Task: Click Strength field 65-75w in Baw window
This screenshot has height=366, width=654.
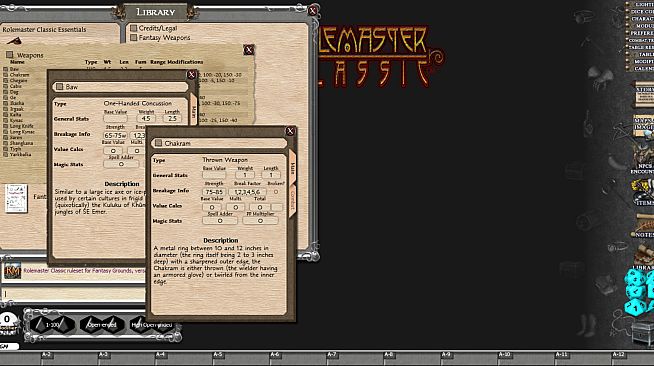Action: coord(115,135)
